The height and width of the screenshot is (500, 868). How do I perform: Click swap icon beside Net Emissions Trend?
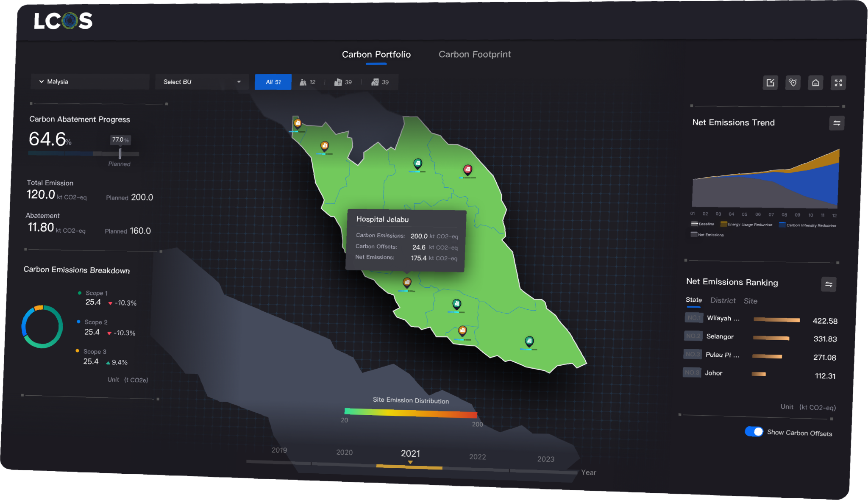pos(837,123)
